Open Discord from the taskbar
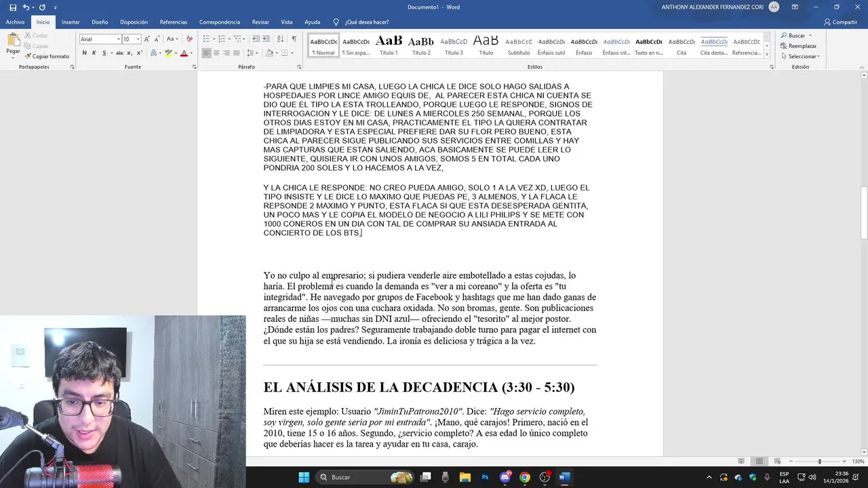Viewport: 868px width, 488px height. (505, 477)
